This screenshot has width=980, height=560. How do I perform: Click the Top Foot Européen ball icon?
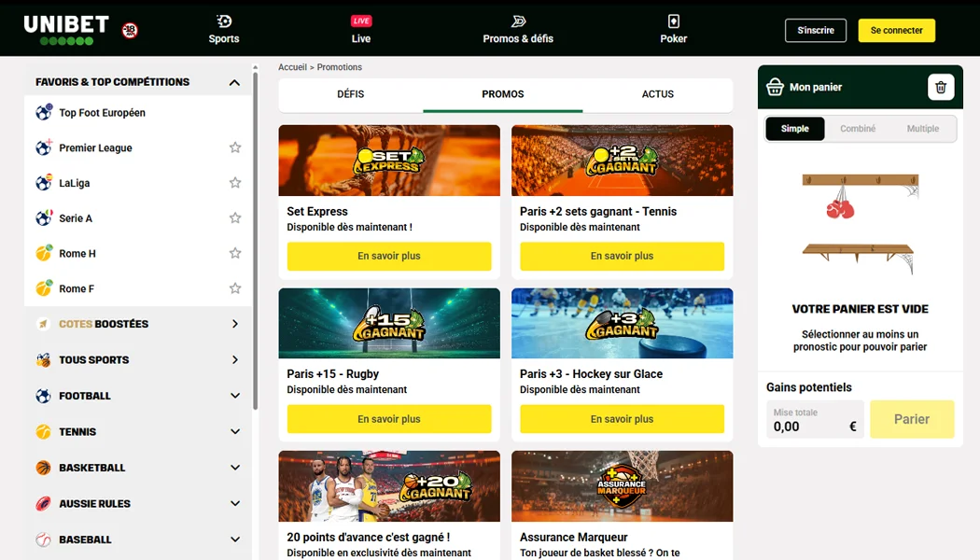click(44, 113)
